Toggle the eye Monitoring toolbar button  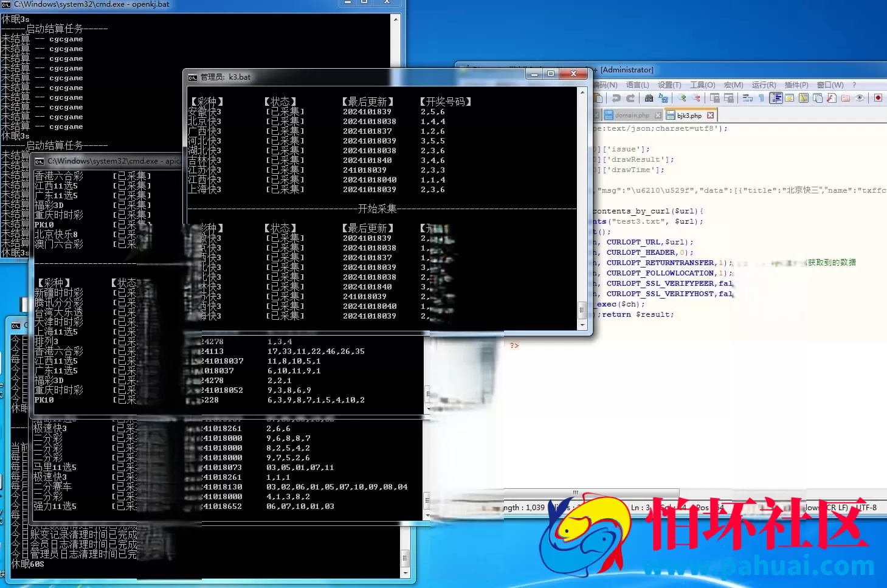[x=860, y=98]
